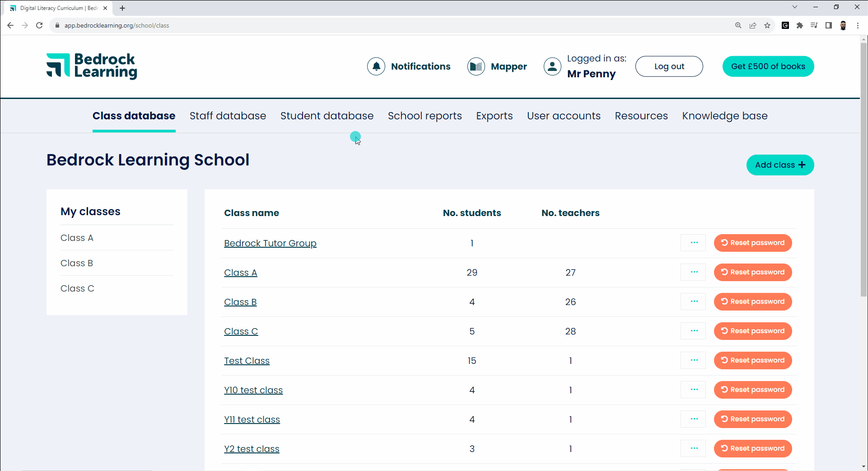Open the browser zoom magnifier icon

[x=738, y=25]
